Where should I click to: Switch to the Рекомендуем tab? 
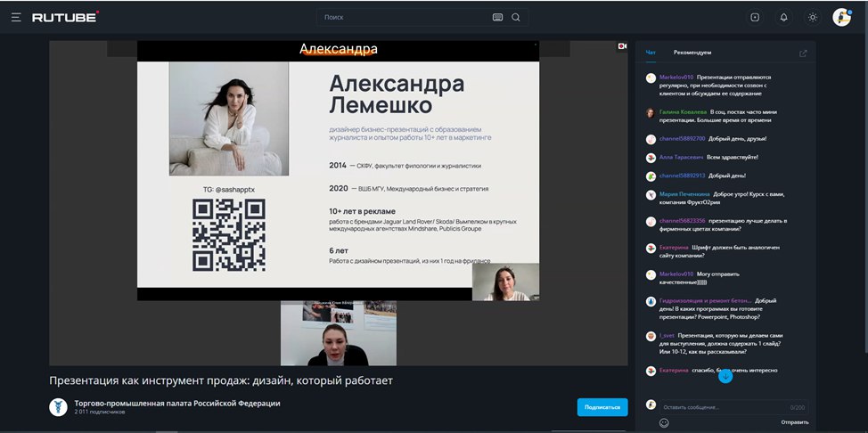click(692, 53)
